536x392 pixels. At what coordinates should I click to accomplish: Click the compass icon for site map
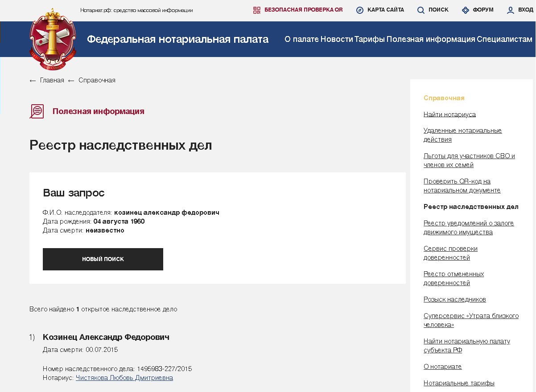tap(360, 10)
